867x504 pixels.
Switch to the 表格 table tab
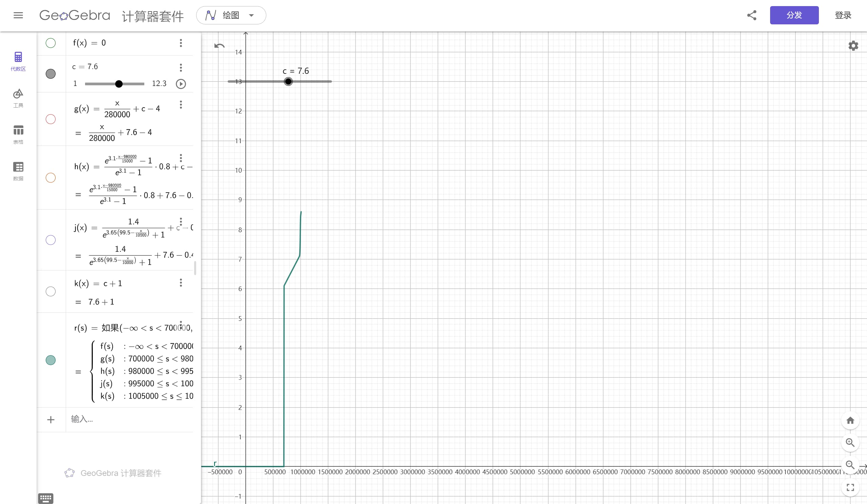point(18,134)
